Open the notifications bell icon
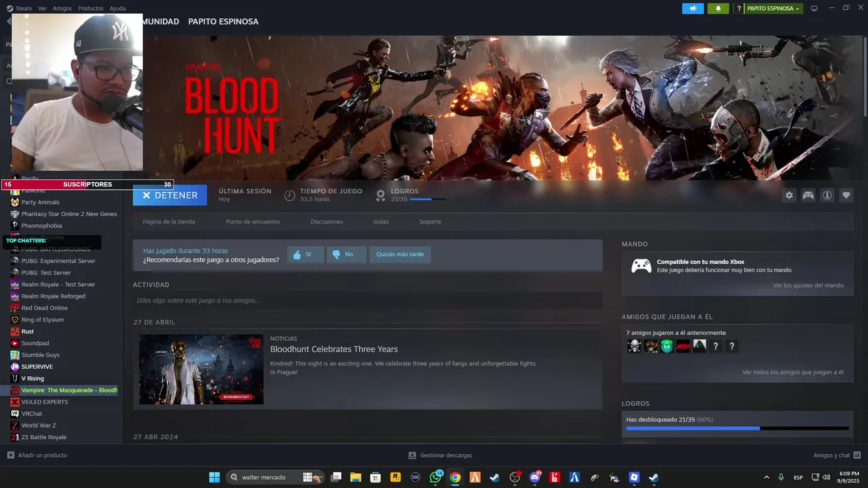 coord(718,8)
